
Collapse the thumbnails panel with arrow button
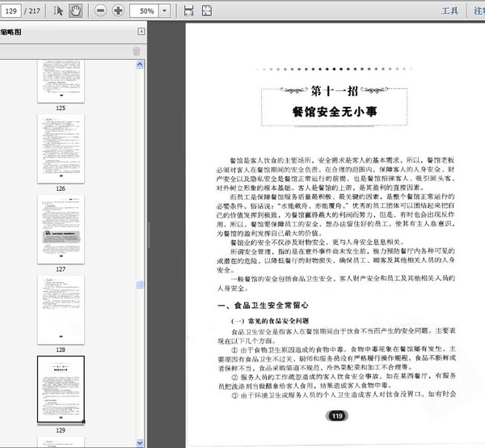click(x=141, y=32)
